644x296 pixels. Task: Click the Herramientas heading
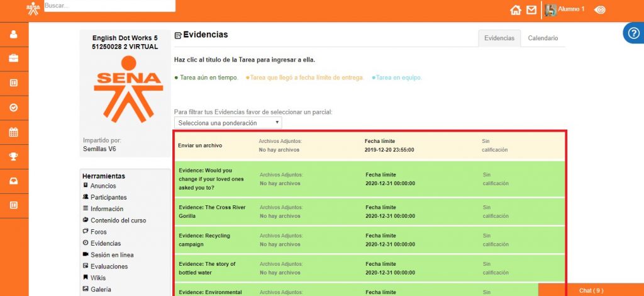(x=104, y=176)
